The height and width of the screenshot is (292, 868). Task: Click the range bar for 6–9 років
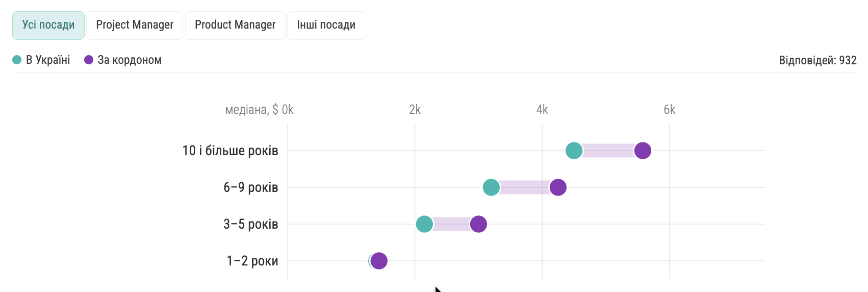tap(524, 187)
